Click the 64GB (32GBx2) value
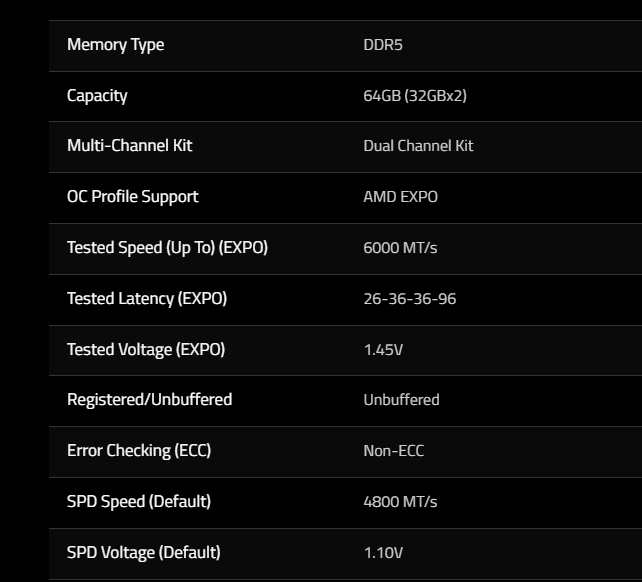This screenshot has height=582, width=642. [x=415, y=96]
